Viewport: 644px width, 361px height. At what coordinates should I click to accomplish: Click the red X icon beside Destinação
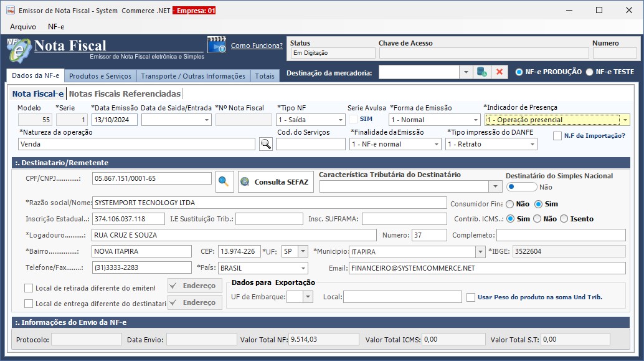[499, 72]
